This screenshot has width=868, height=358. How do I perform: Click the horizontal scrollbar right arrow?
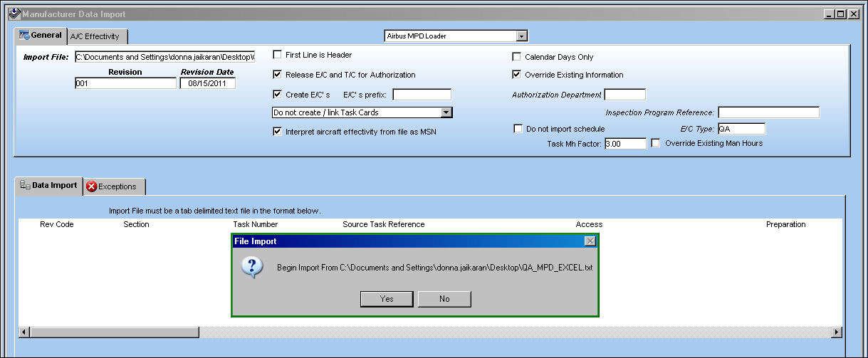(837, 332)
